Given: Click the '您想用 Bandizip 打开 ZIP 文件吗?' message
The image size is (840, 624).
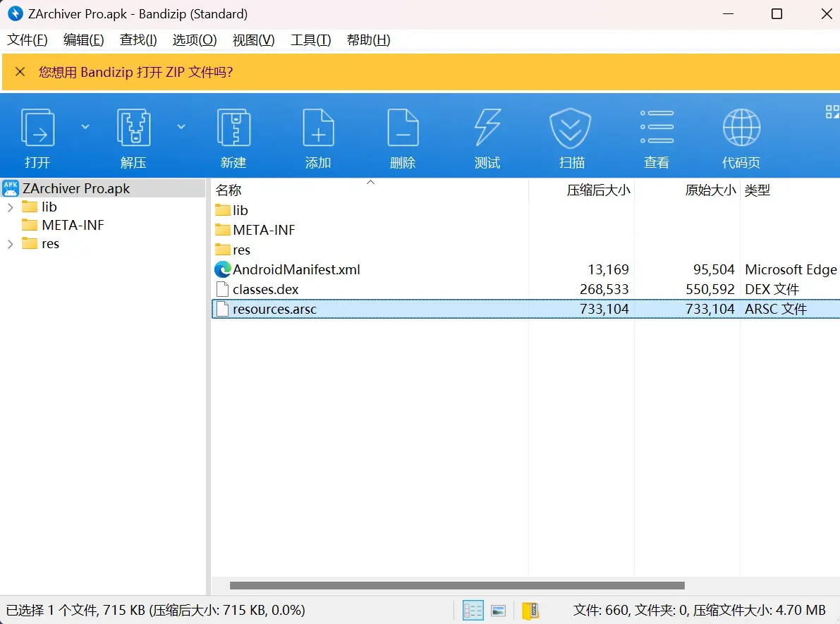Looking at the screenshot, I should [x=135, y=73].
